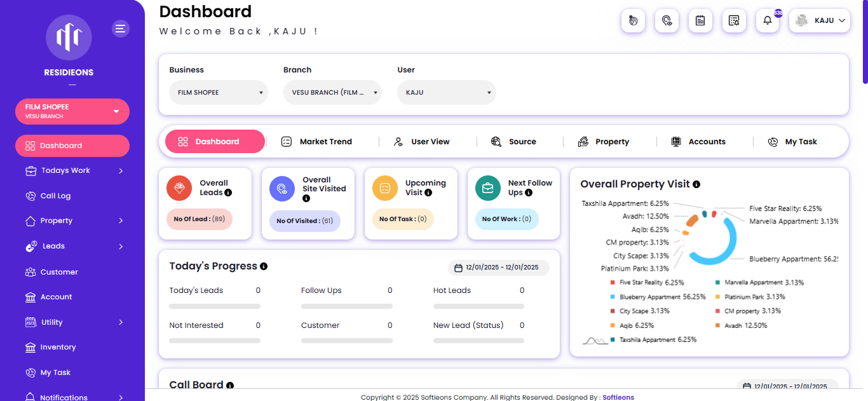868x401 pixels.
Task: Open the globe location icon in header
Action: (x=632, y=20)
